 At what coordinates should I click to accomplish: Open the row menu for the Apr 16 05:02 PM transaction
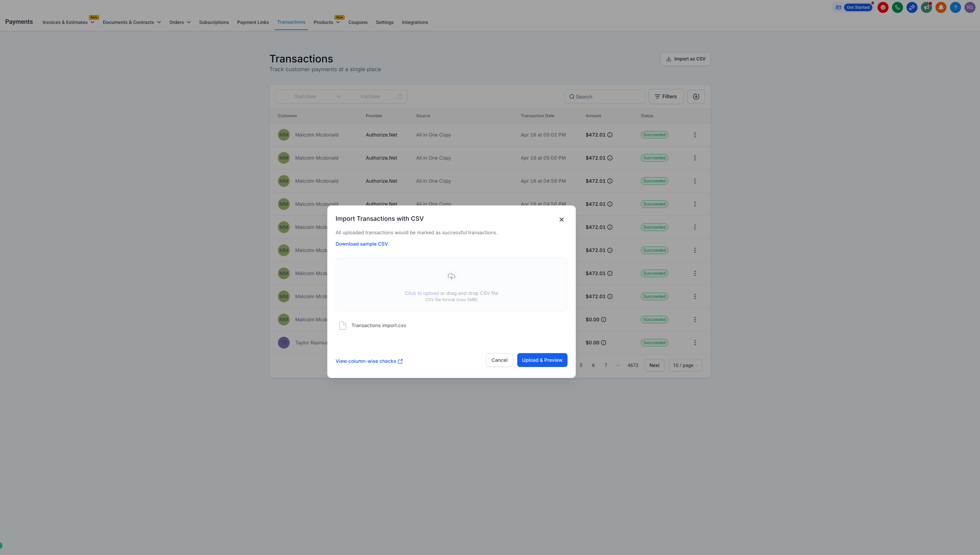[x=695, y=135]
